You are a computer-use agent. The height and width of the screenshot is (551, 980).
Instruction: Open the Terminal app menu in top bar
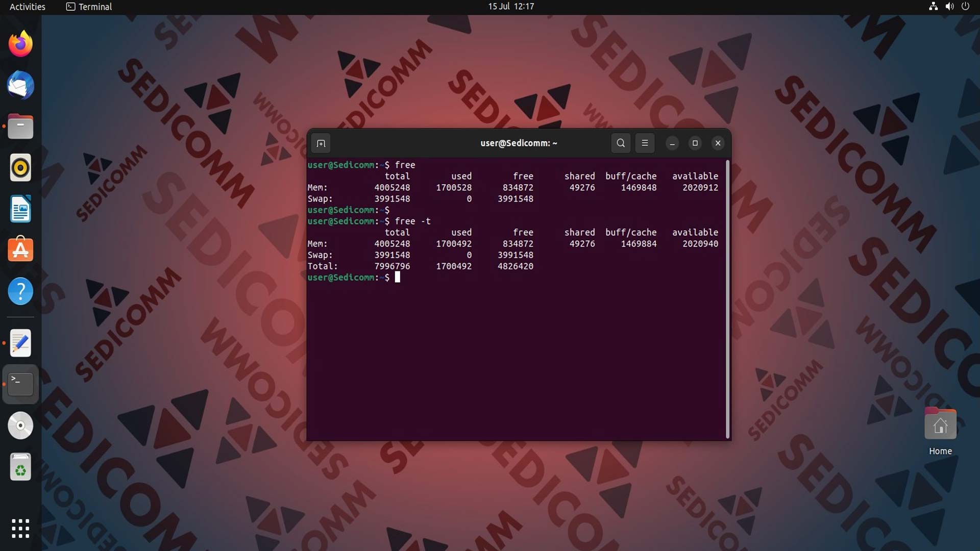89,7
